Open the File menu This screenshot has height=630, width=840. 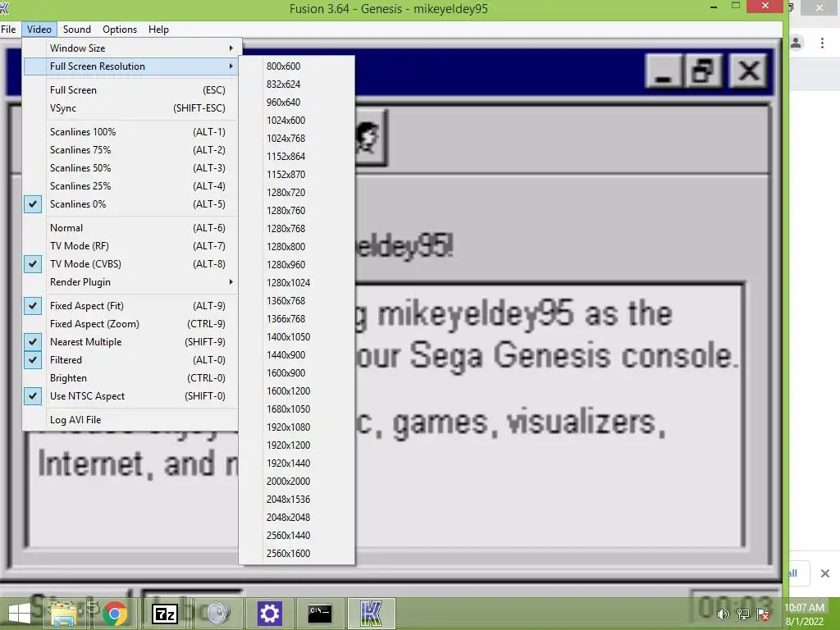[x=8, y=30]
